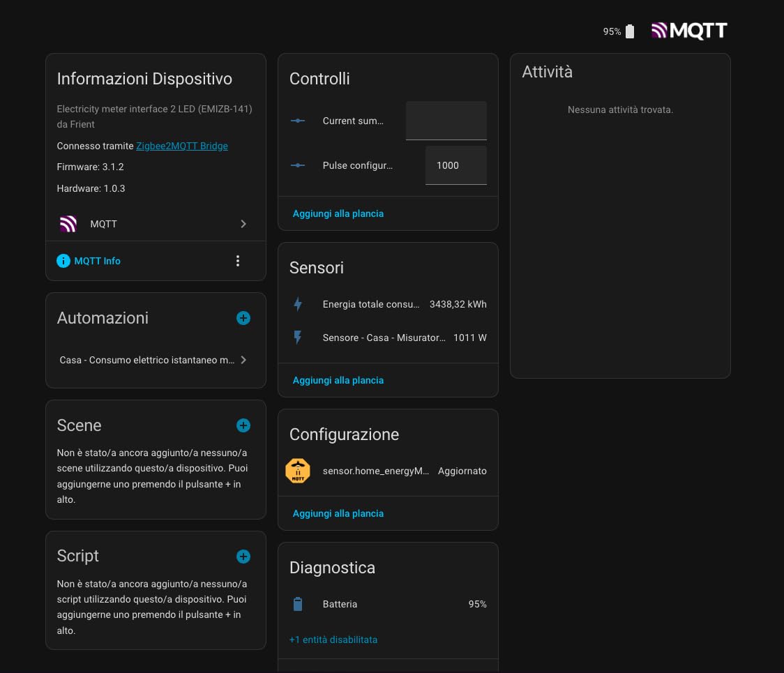Click Aggiungi alla plancia under Sensori
This screenshot has height=673, width=784.
(338, 380)
